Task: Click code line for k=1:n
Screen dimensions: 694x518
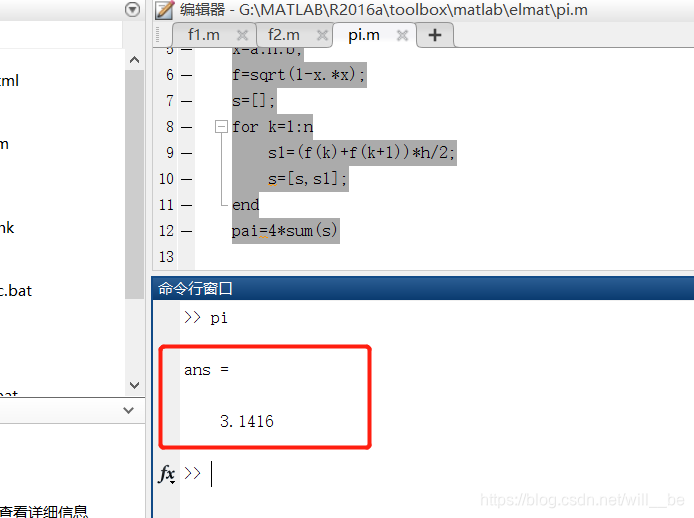Action: point(272,127)
